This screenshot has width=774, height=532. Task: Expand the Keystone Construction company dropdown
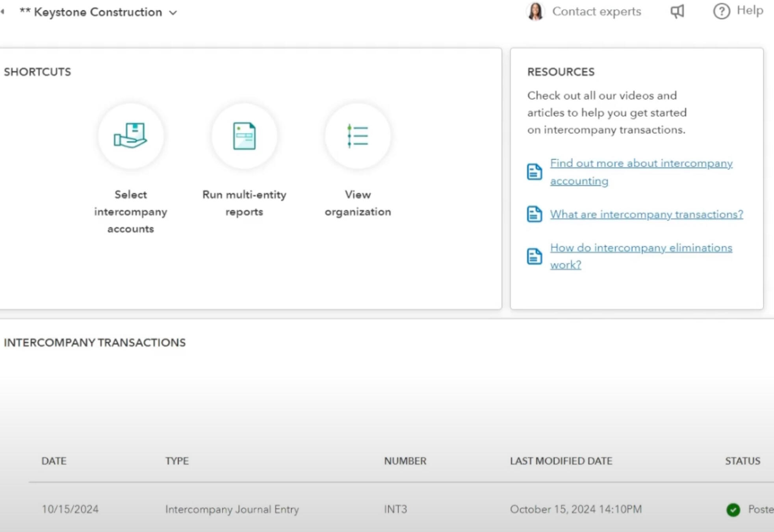tap(173, 13)
